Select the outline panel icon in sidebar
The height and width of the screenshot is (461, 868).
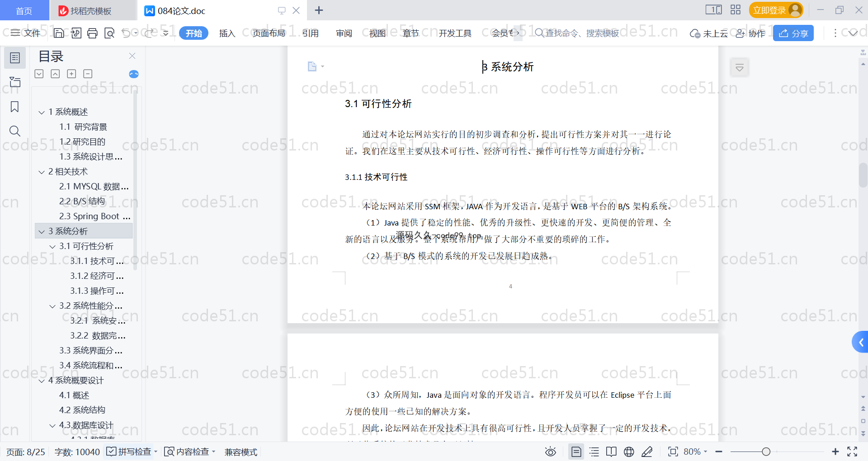click(15, 58)
